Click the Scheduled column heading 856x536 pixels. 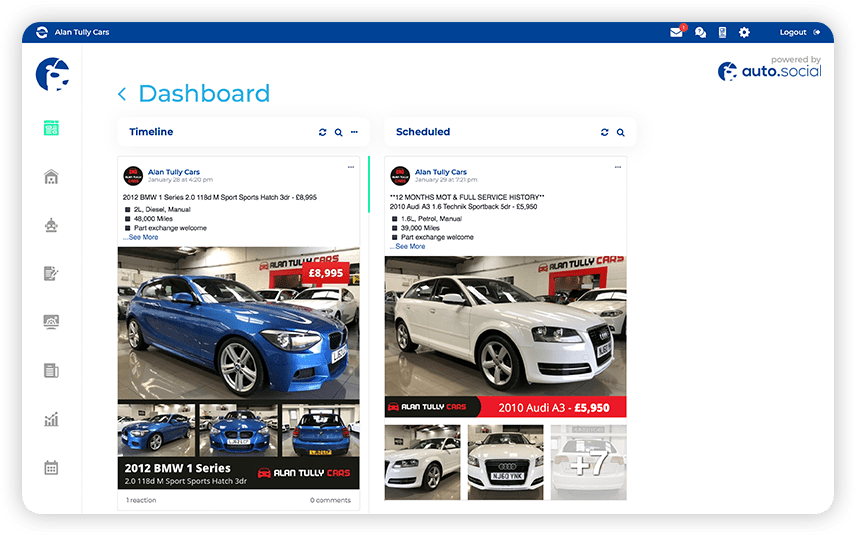click(423, 132)
